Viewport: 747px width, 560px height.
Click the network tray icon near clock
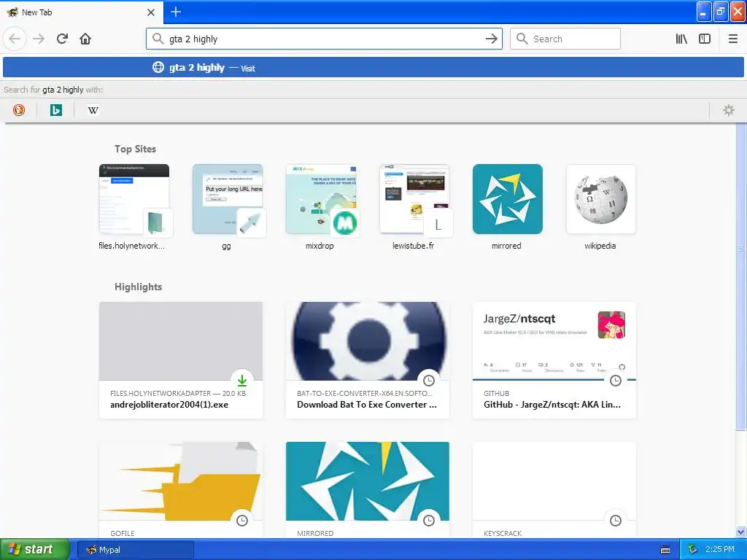693,549
